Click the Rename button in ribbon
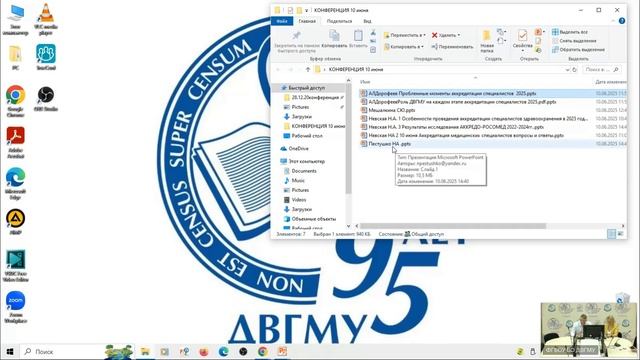The height and width of the screenshot is (360, 640). (452, 47)
